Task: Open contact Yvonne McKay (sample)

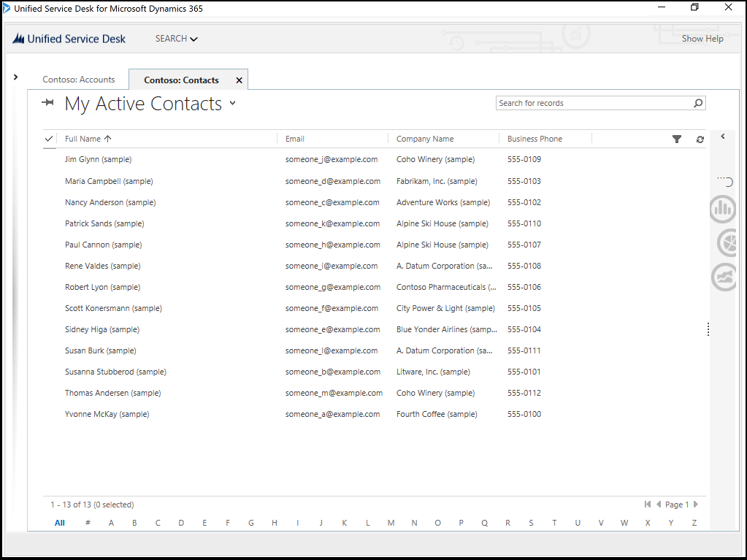Action: point(107,414)
